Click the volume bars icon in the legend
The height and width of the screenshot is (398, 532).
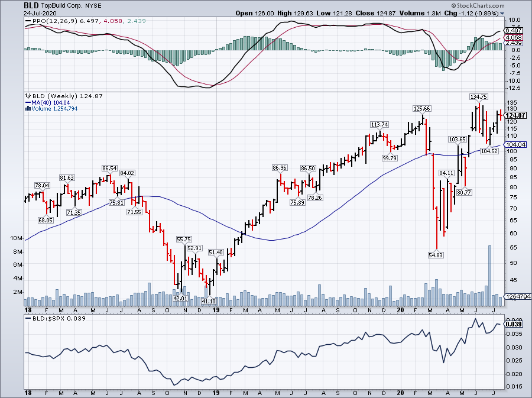[28, 109]
